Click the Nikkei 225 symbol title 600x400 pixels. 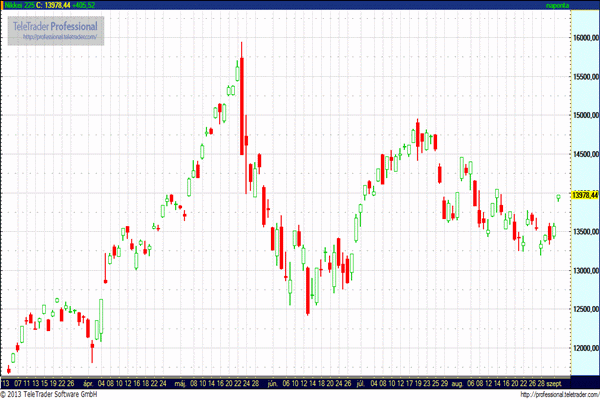[x=20, y=5]
